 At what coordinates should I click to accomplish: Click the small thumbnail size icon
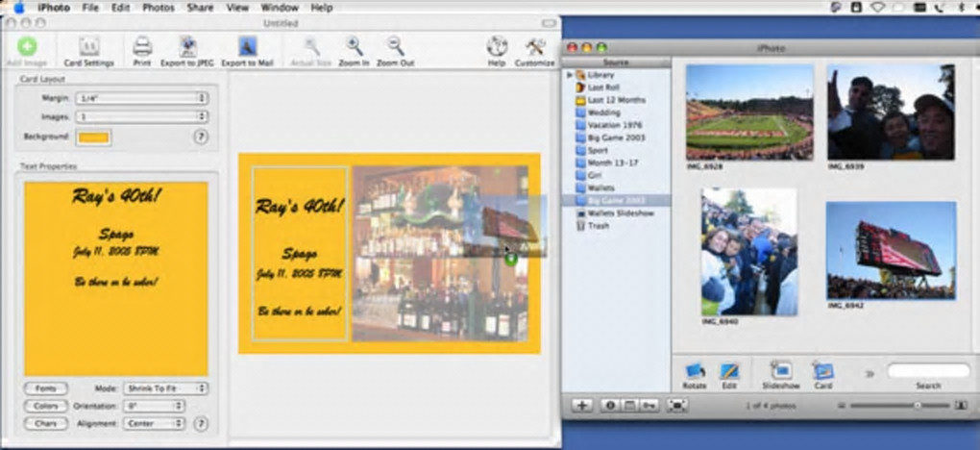pos(842,406)
